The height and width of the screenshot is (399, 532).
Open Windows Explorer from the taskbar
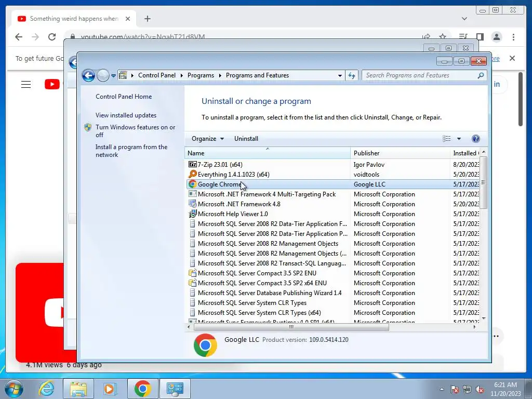[78, 389]
